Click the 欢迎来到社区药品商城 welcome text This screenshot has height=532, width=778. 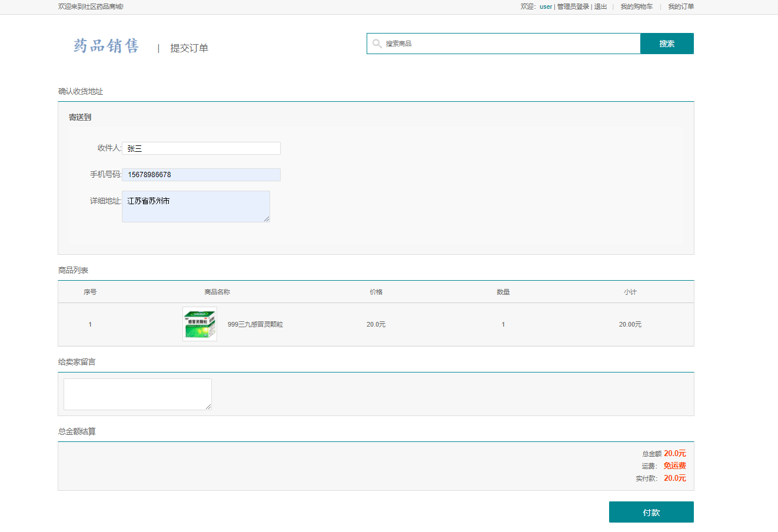point(91,6)
